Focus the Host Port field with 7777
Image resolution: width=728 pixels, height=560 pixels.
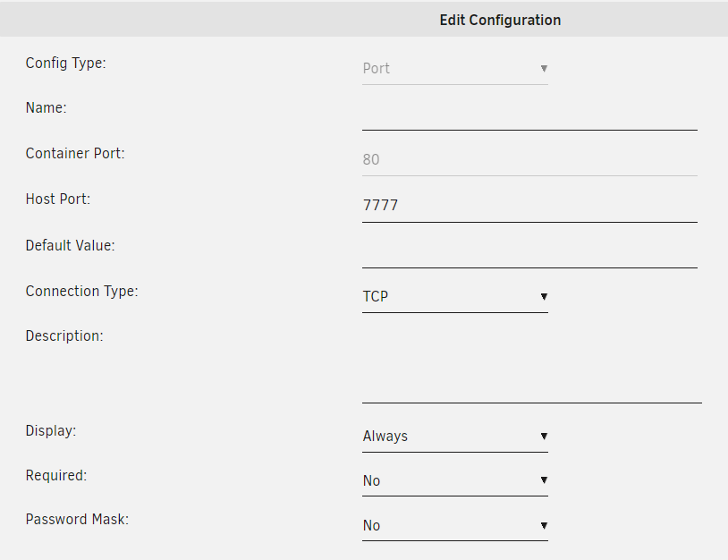pyautogui.click(x=529, y=206)
